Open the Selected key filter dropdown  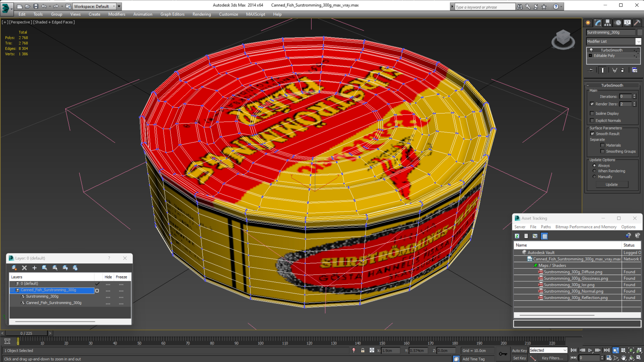pos(548,350)
